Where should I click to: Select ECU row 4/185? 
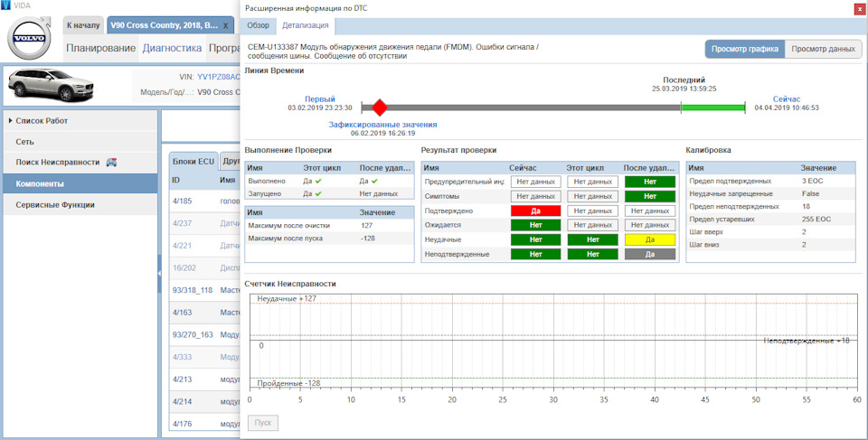click(x=205, y=201)
